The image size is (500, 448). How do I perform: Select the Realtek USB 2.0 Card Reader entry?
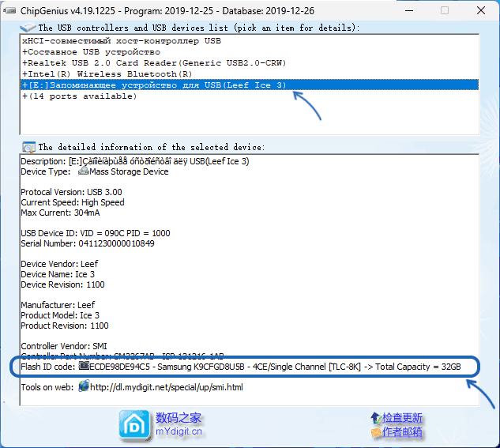click(154, 62)
